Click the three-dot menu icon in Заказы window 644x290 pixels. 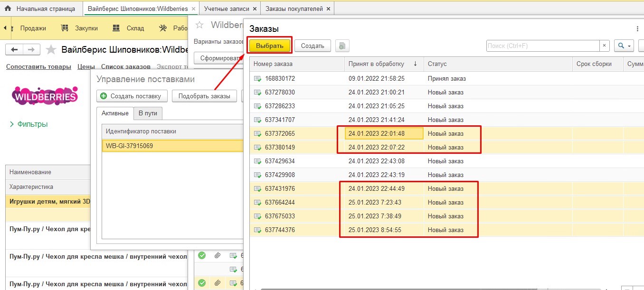(638, 29)
